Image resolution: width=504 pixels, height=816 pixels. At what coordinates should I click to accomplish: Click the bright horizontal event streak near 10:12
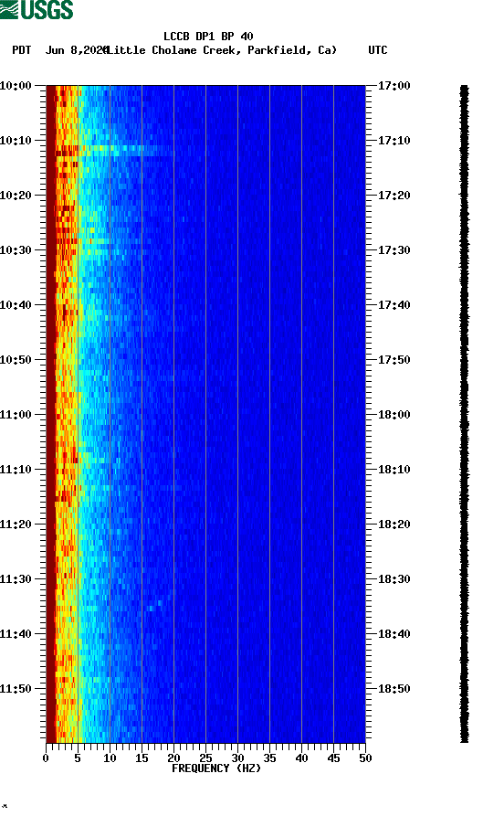114,151
